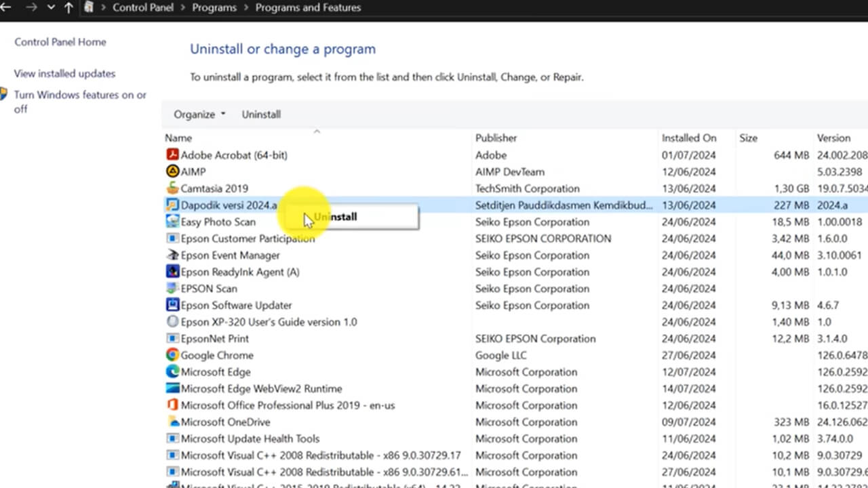Image resolution: width=868 pixels, height=488 pixels.
Task: Click the 644 MB size cell
Action: pyautogui.click(x=791, y=155)
